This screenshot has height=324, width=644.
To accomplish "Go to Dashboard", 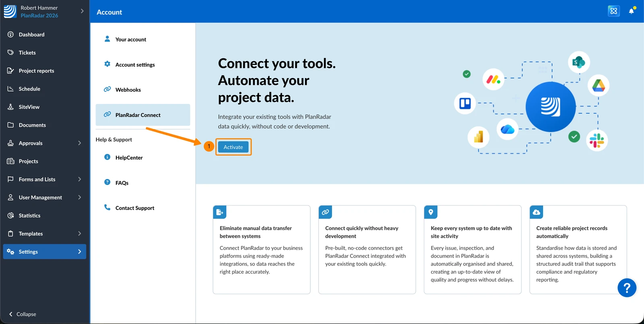I will coord(31,35).
